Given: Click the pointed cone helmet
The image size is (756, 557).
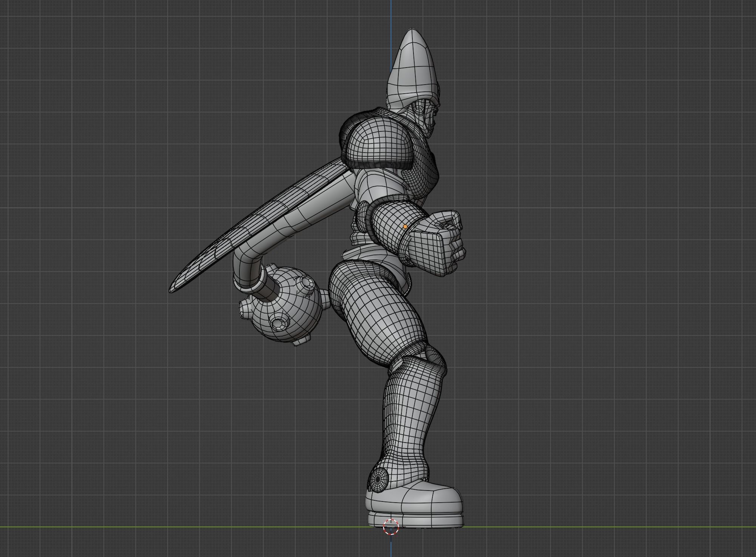Looking at the screenshot, I should point(413,68).
